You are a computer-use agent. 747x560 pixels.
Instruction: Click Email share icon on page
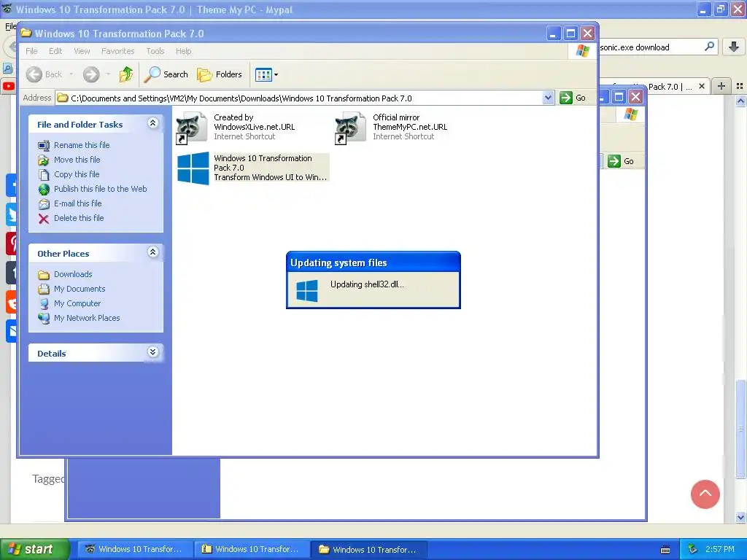pos(12,331)
